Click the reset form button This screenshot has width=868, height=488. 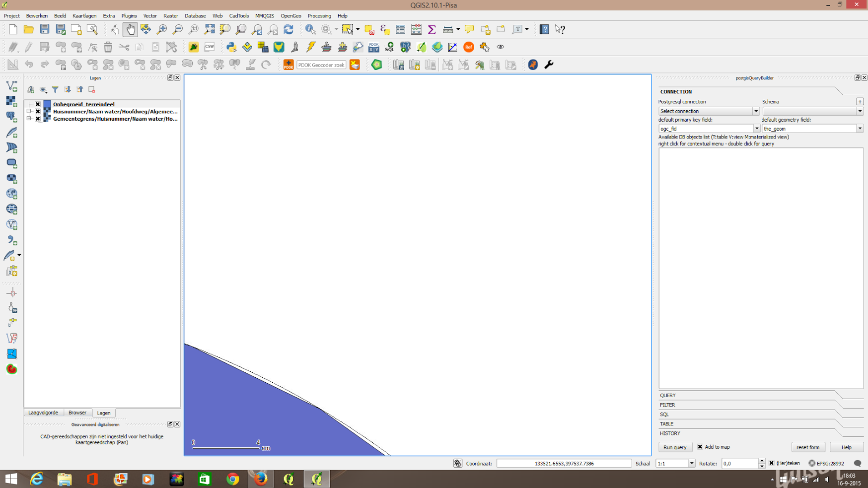808,447
